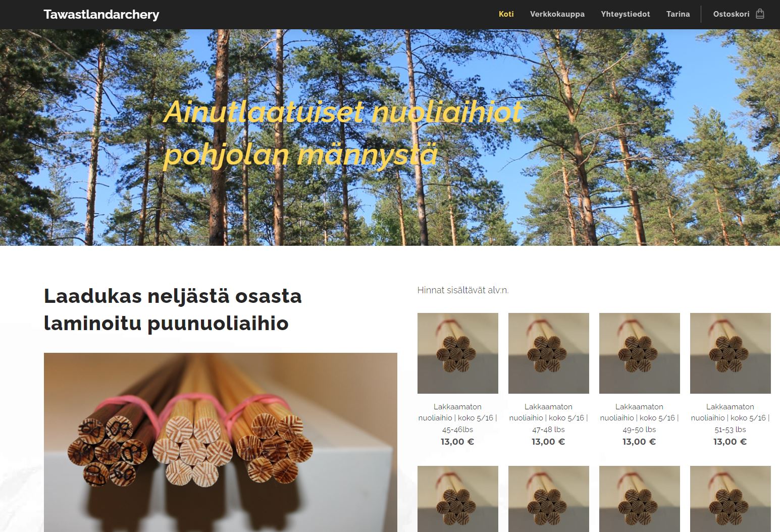Open first product thumbnail in second row

tap(458, 499)
